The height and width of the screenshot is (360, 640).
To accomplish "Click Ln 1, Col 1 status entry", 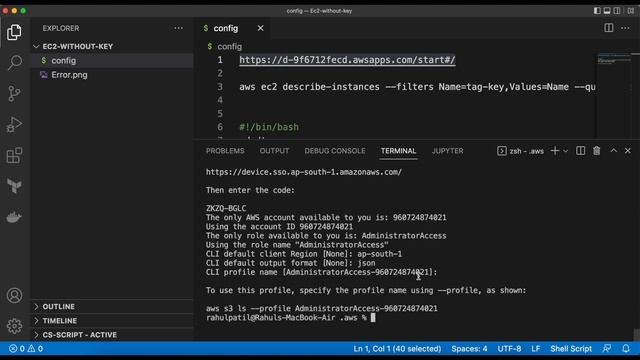I will click(x=397, y=349).
